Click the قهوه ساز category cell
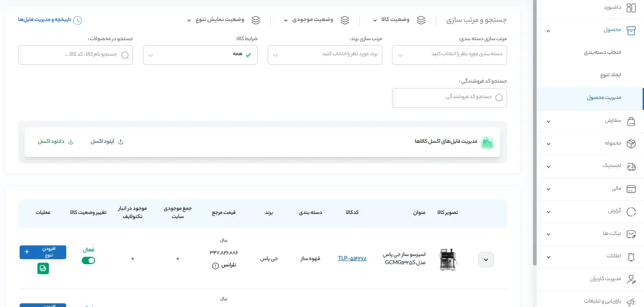Image resolution: width=644 pixels, height=307 pixels. coord(310,259)
